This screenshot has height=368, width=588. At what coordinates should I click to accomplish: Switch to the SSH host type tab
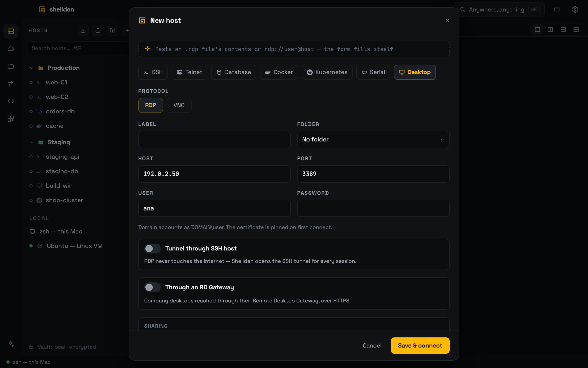point(153,72)
